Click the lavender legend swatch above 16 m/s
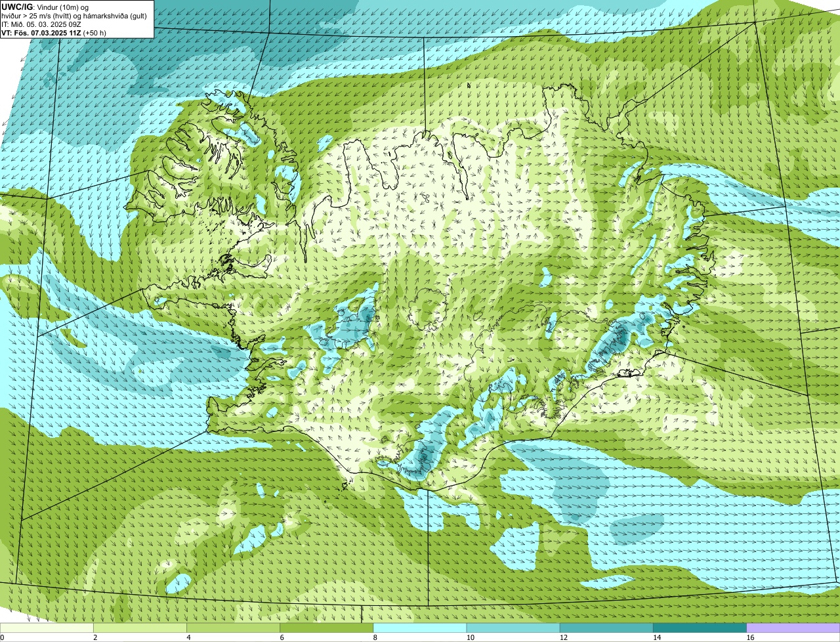The image size is (840, 642). pos(793,628)
